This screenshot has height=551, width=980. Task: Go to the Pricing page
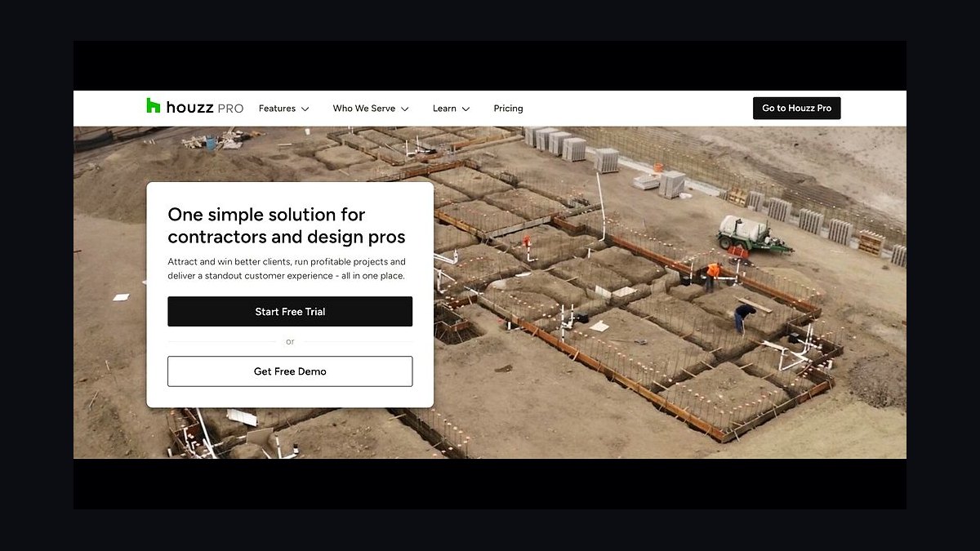508,109
